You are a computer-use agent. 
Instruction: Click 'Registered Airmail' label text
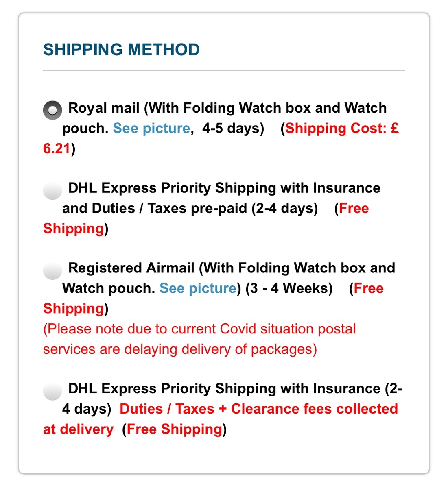coord(131,268)
